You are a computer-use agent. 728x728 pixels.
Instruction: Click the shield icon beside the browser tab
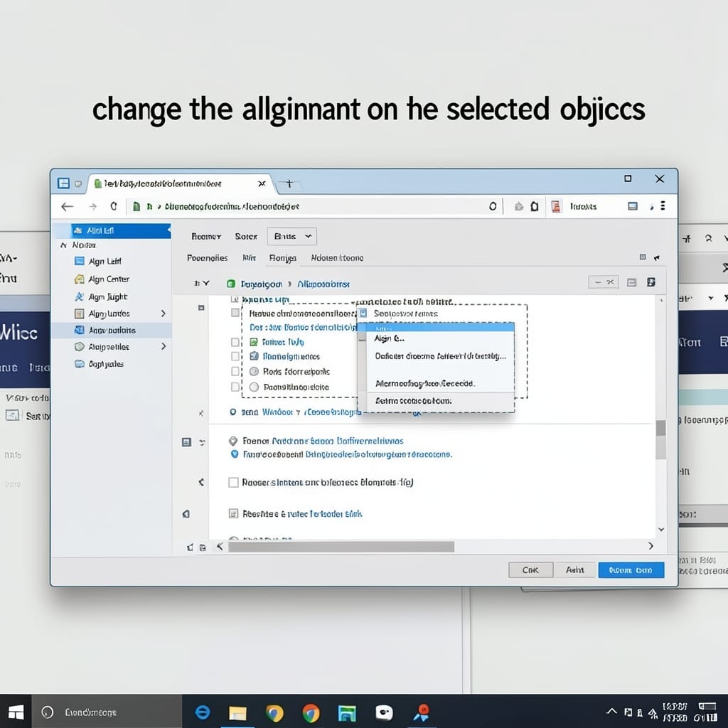(x=78, y=184)
